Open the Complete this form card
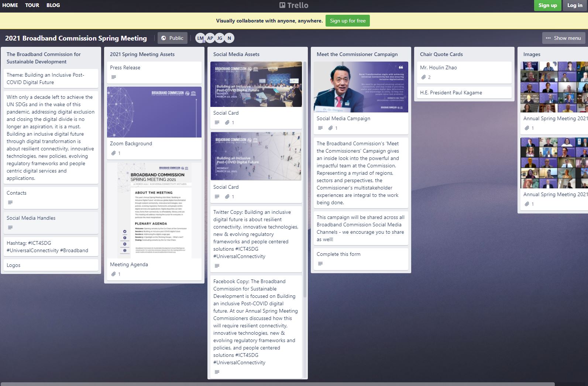 (361, 259)
